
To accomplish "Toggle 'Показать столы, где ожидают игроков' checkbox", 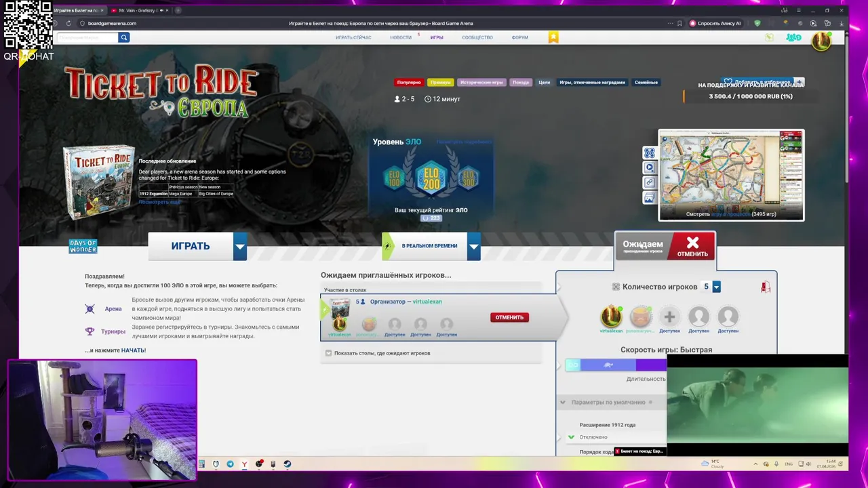I will point(328,353).
